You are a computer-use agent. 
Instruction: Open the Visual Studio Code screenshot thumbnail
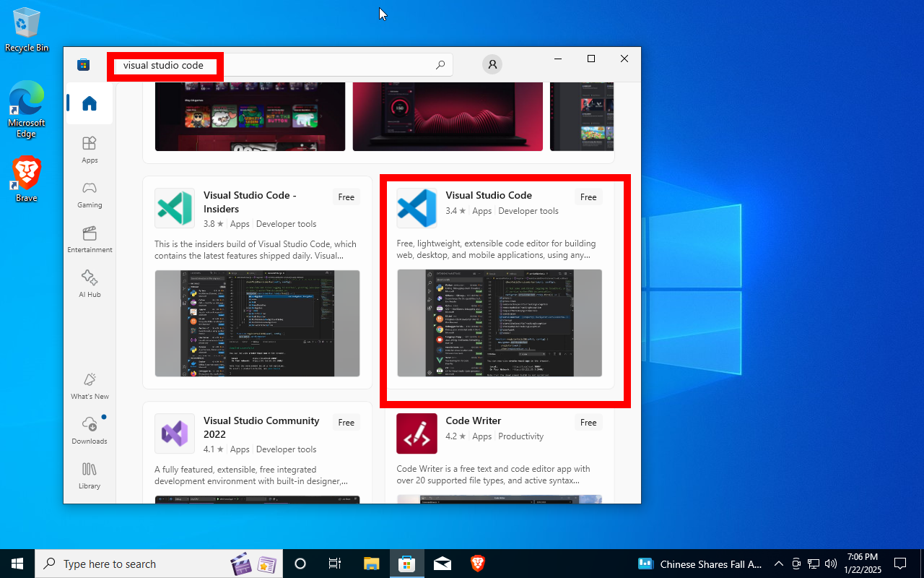click(500, 323)
